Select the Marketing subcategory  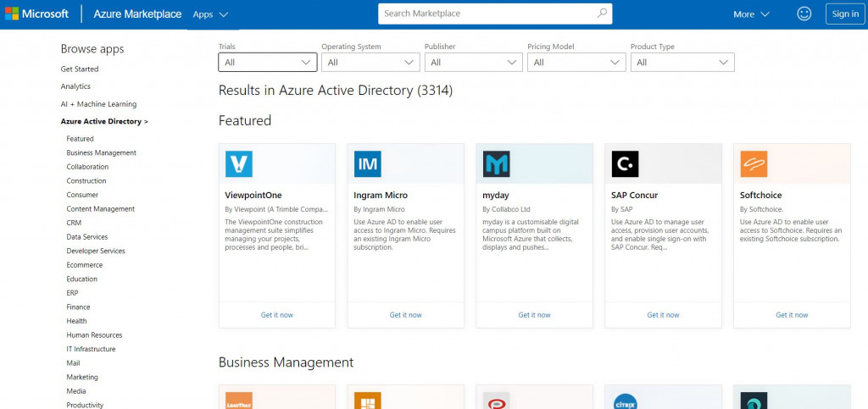point(82,377)
